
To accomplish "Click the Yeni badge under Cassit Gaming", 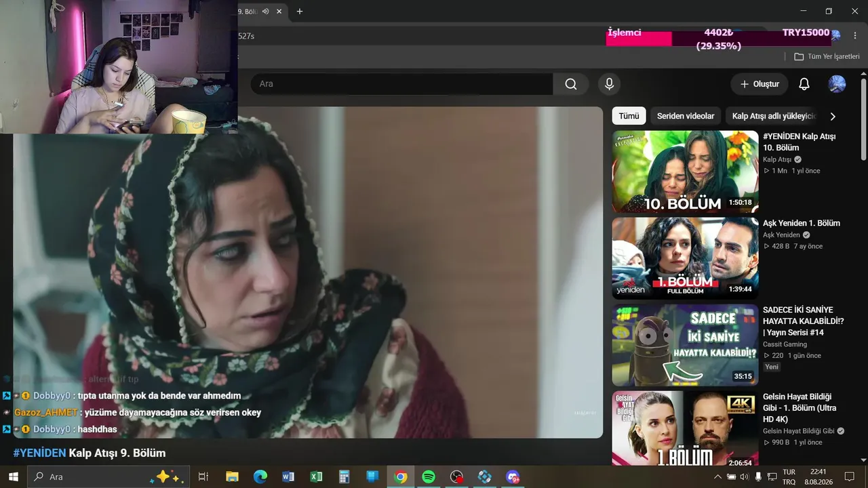I will (772, 367).
